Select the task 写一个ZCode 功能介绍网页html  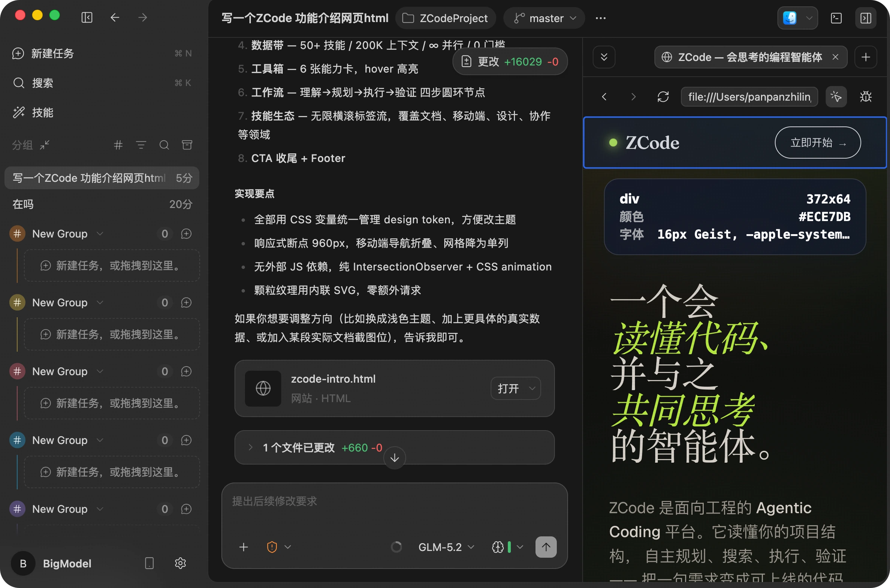tap(102, 178)
